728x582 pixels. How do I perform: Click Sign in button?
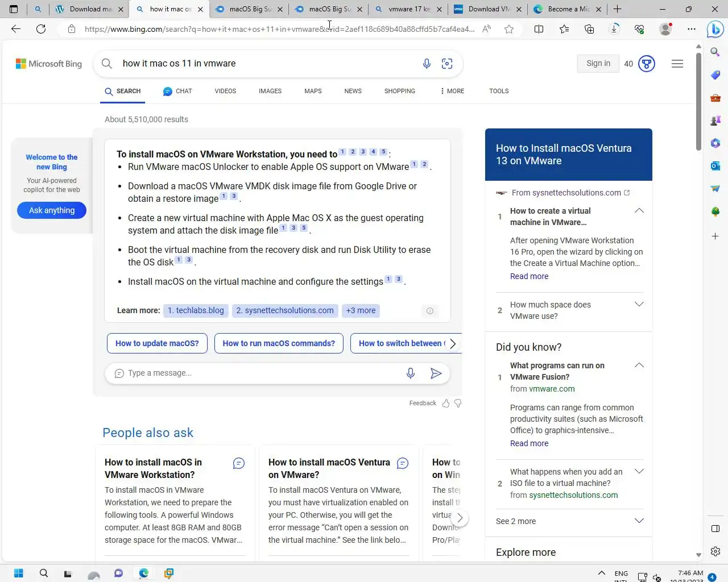click(598, 64)
